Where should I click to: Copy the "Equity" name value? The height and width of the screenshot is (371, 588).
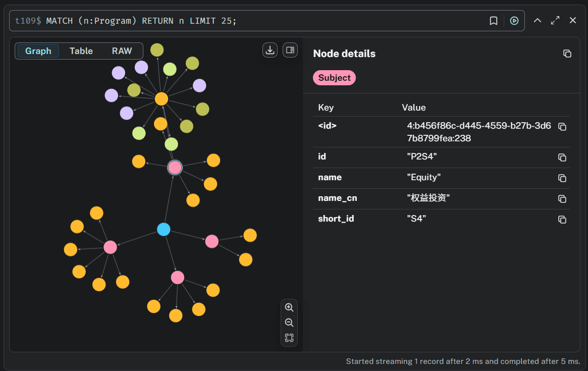[562, 178]
